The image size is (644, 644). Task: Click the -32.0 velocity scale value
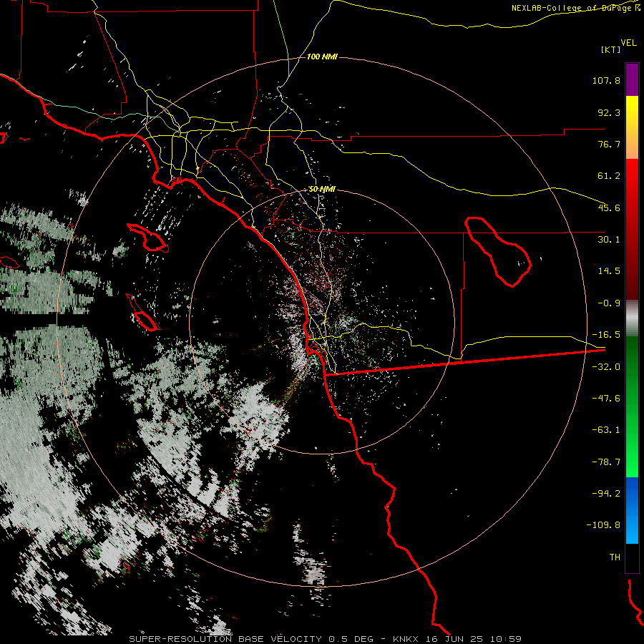click(x=606, y=367)
